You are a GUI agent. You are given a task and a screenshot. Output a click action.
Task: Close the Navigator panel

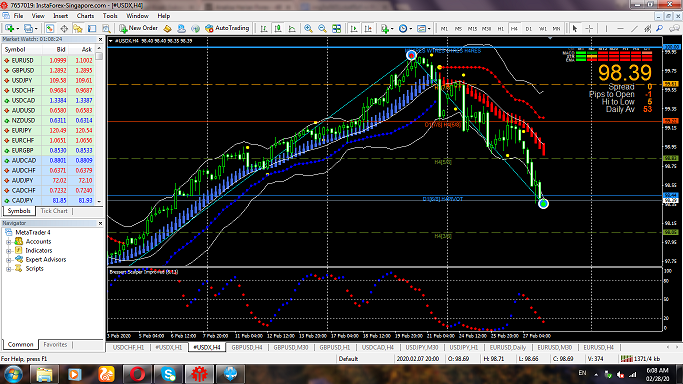(x=100, y=223)
